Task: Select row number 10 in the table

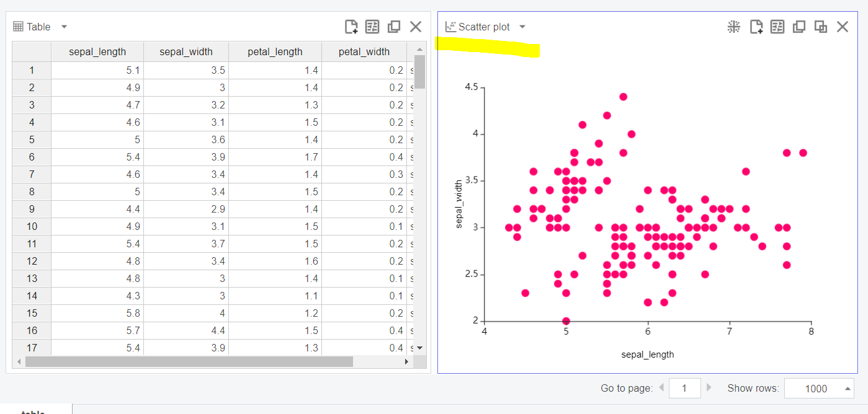Action: tap(32, 226)
